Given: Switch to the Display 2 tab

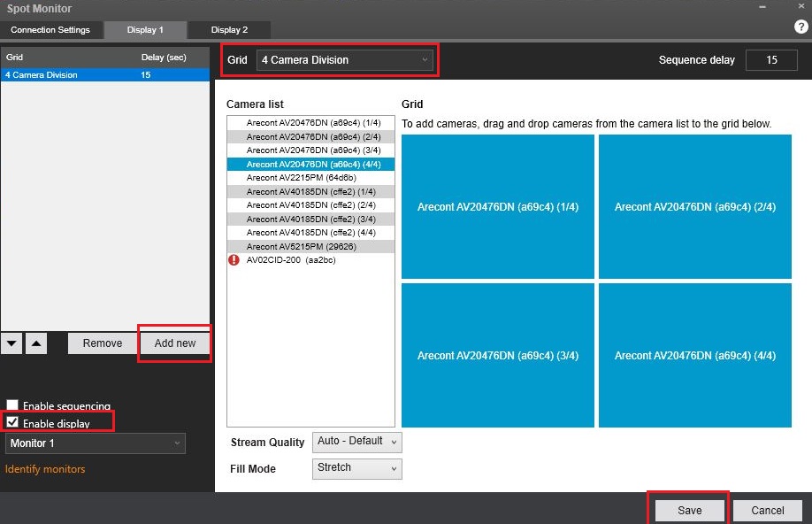Looking at the screenshot, I should (x=229, y=30).
